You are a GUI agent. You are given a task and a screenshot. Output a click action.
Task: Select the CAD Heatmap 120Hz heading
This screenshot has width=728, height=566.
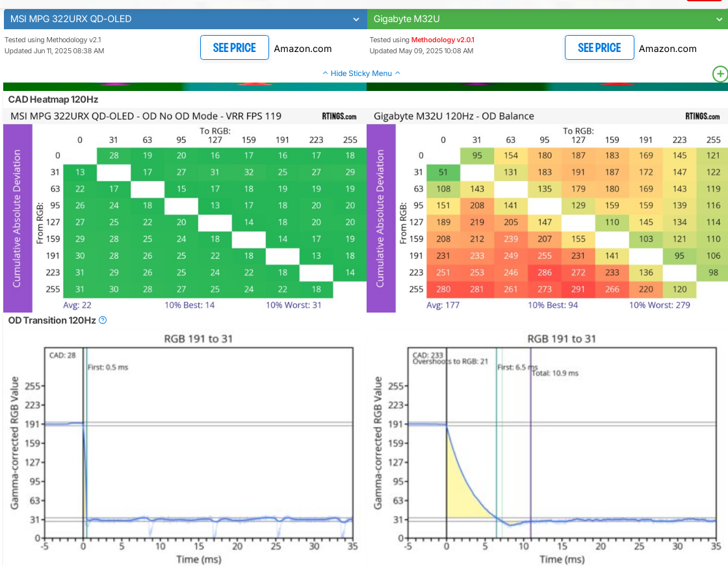point(53,99)
